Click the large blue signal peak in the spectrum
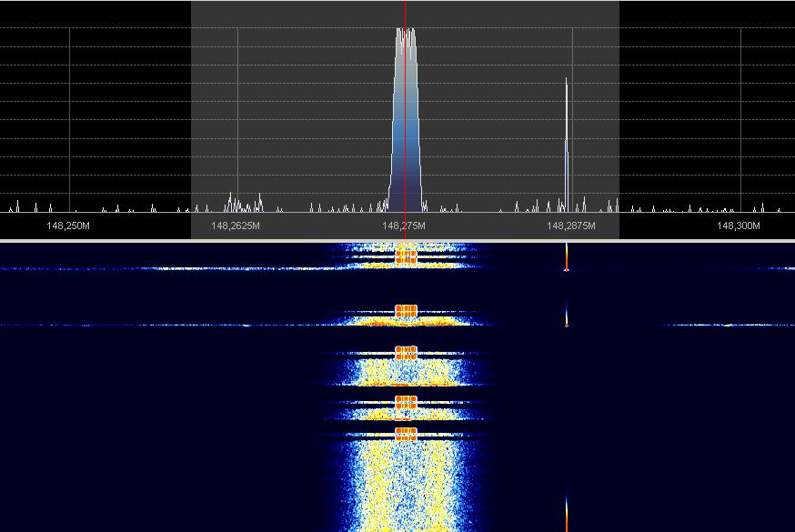Screen dimensions: 795x532 click(x=406, y=122)
